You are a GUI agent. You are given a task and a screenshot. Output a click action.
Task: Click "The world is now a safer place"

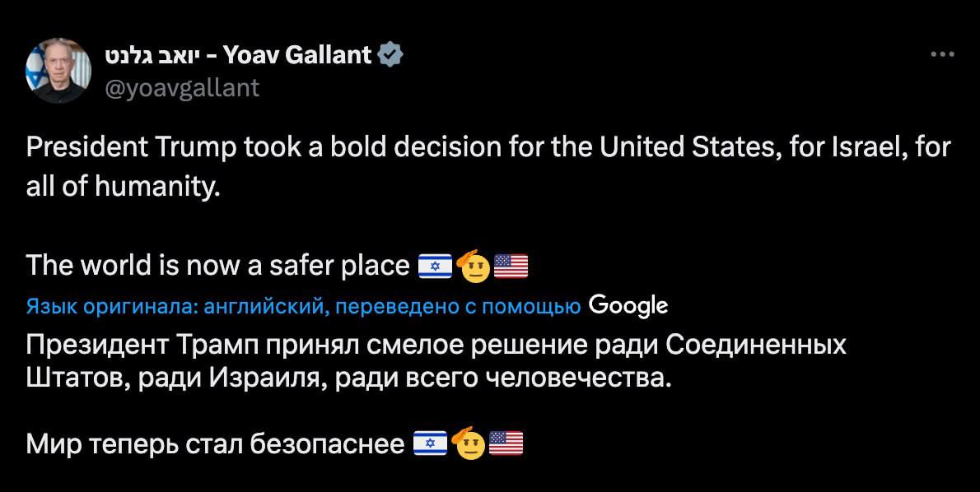(x=217, y=267)
